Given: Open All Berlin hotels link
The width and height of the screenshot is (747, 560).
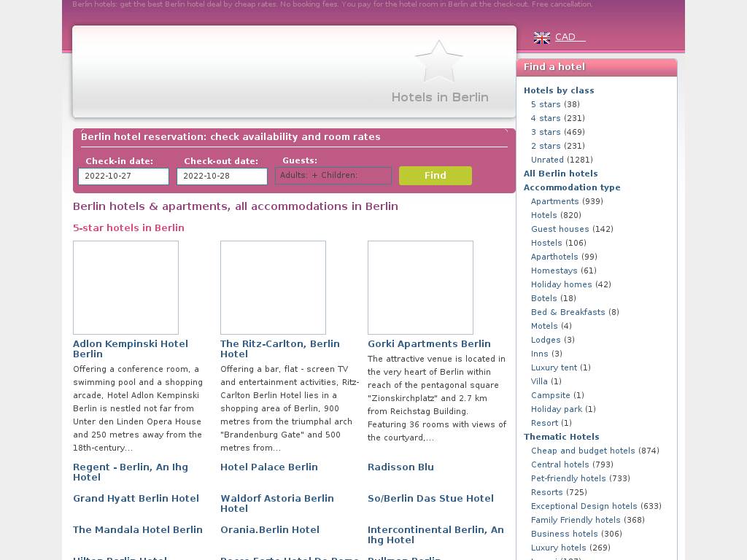Looking at the screenshot, I should click(x=560, y=174).
